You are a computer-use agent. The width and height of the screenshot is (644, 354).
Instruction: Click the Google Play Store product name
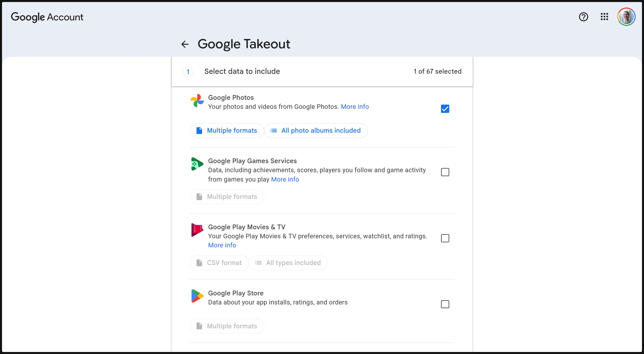(x=236, y=293)
